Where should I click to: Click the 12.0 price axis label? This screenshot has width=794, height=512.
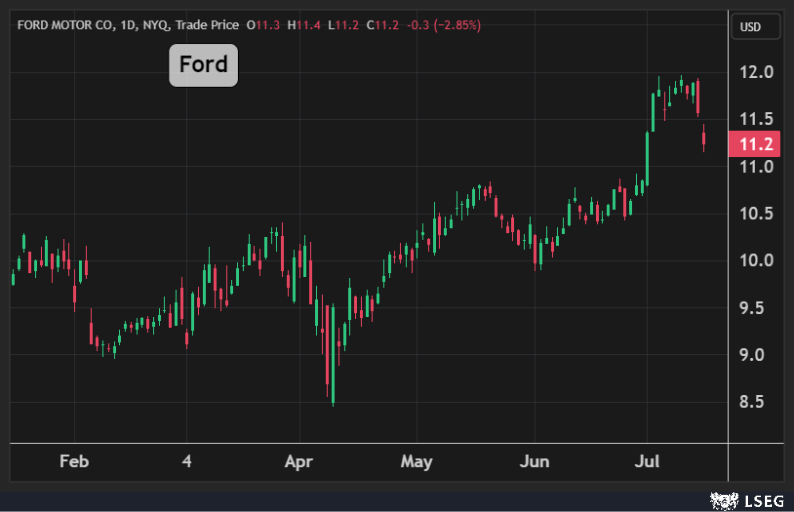(x=756, y=72)
